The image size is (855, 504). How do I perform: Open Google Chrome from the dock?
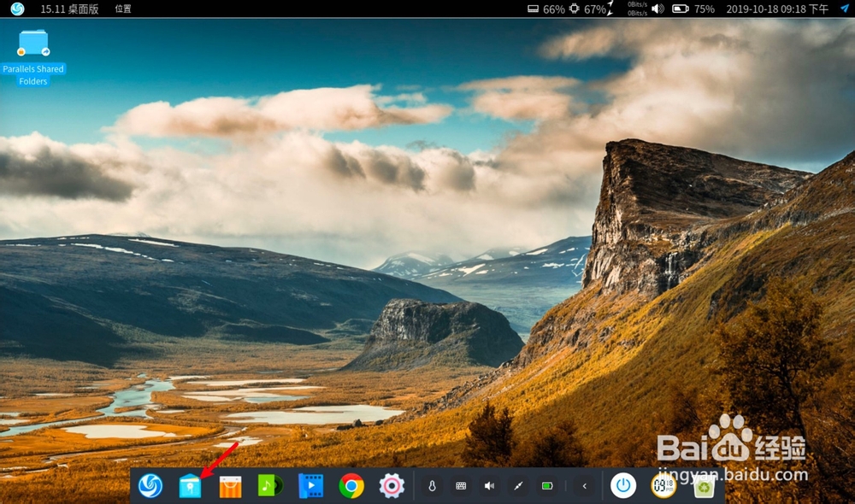351,485
